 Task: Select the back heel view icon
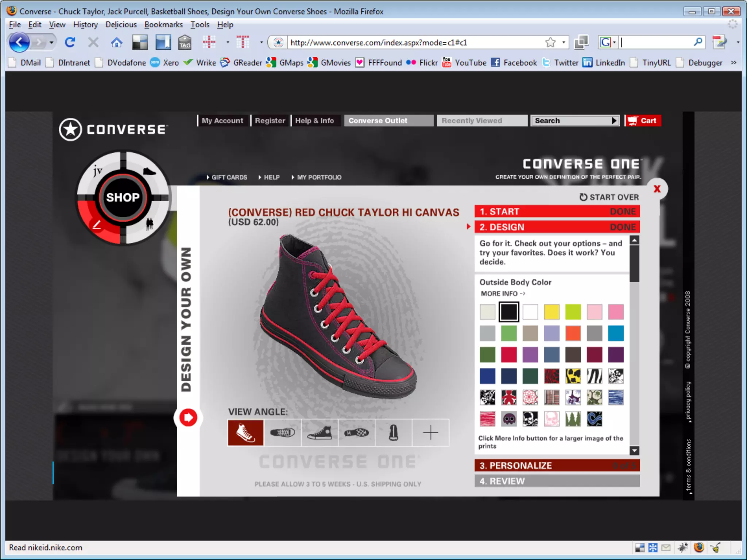point(393,433)
